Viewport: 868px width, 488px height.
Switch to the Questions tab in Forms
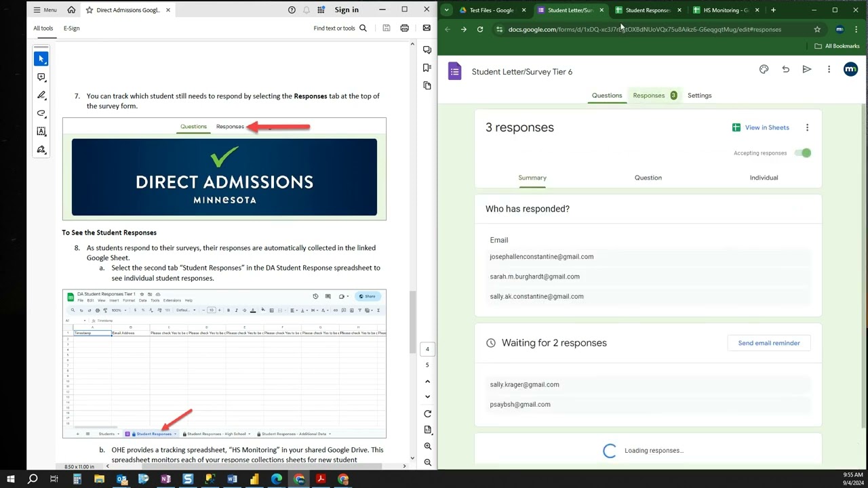[607, 96]
